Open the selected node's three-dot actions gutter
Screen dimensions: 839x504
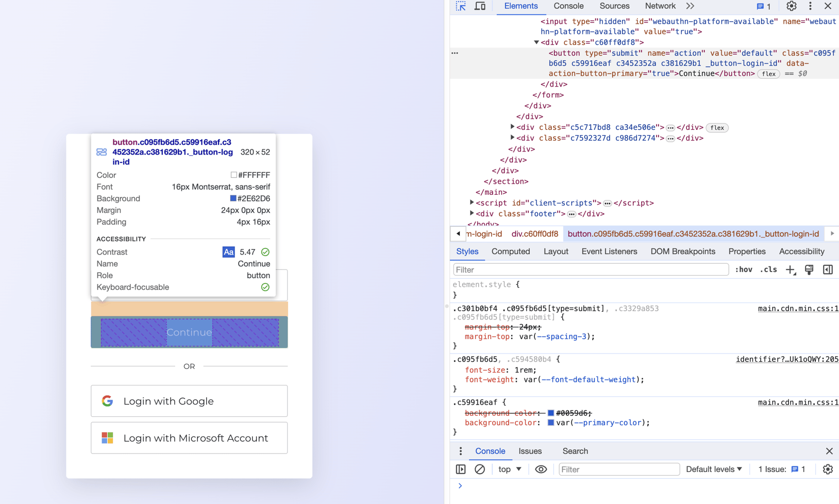455,53
